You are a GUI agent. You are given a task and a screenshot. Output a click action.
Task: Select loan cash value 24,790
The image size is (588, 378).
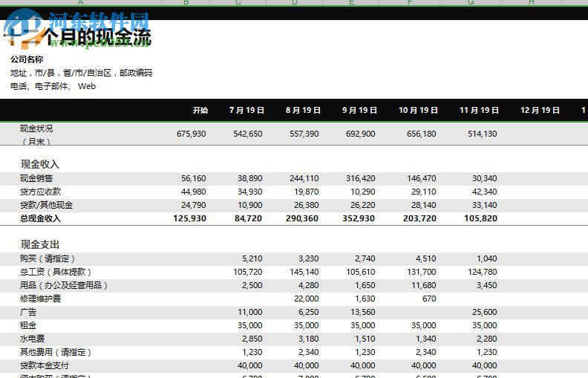click(194, 205)
